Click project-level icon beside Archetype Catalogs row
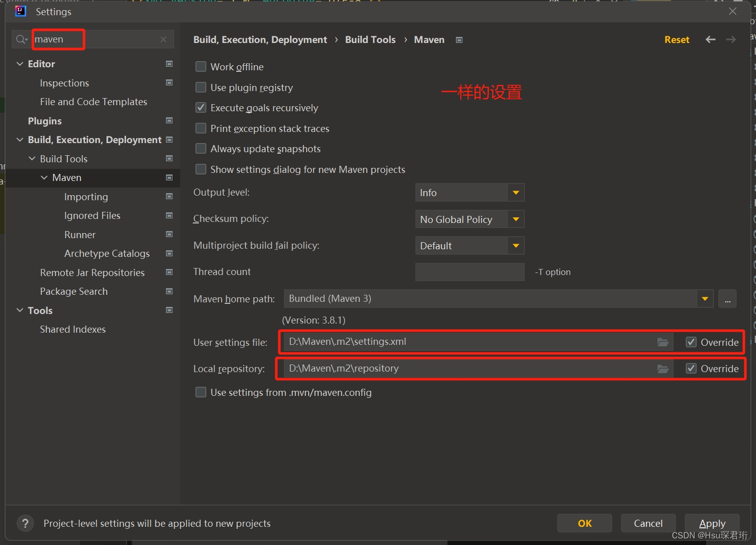 (170, 253)
